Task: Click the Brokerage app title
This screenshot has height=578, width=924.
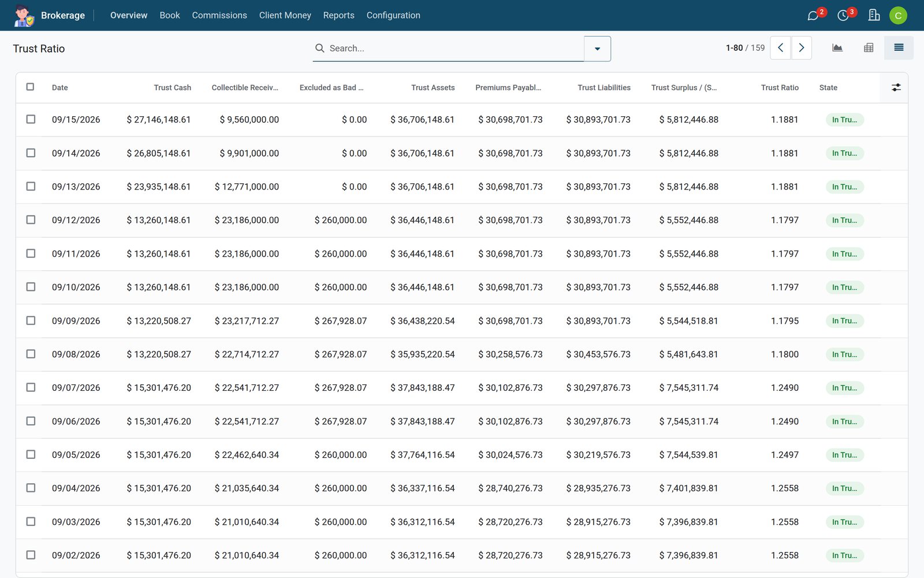Action: [x=63, y=15]
